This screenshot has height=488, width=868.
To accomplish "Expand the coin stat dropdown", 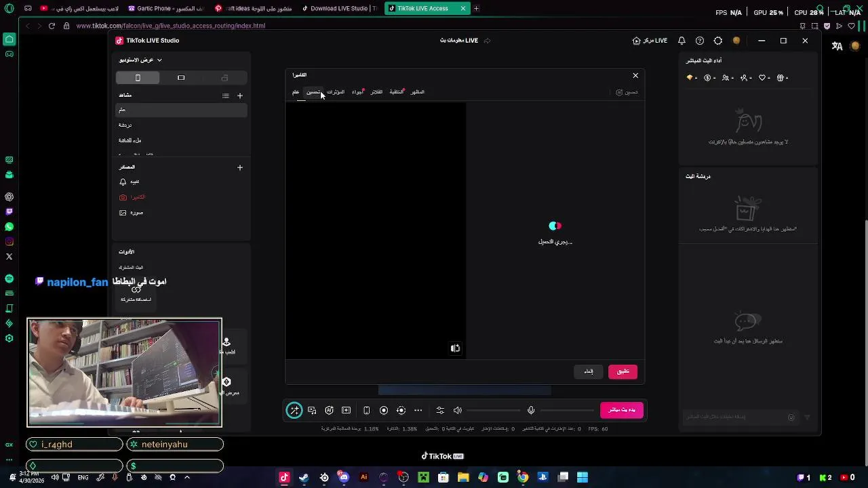I will pyautogui.click(x=711, y=78).
